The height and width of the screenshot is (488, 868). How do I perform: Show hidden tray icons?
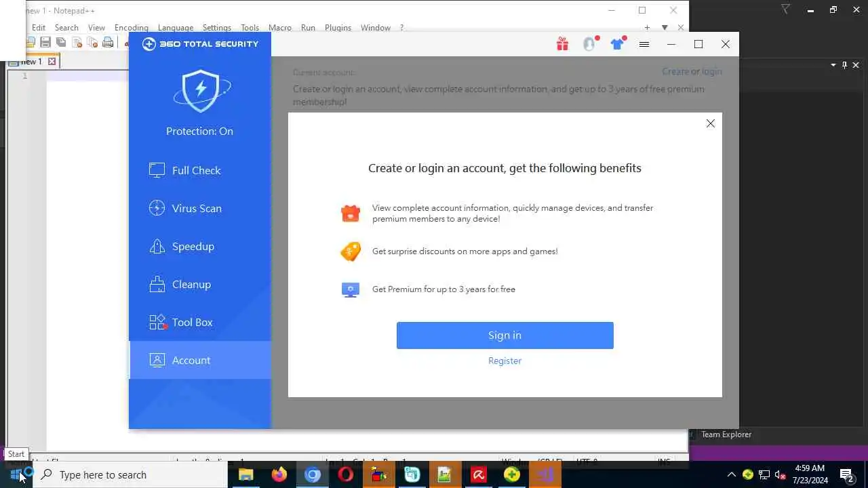(731, 474)
